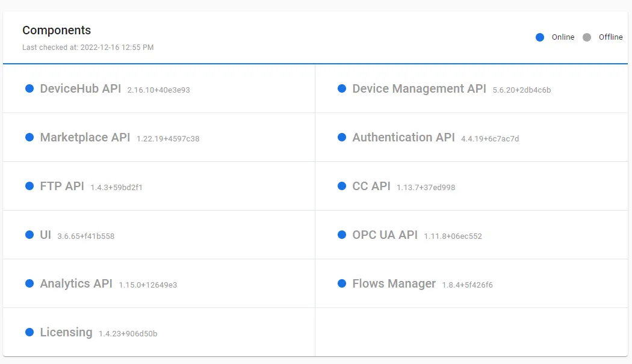Select the Device Management API name

(x=419, y=88)
